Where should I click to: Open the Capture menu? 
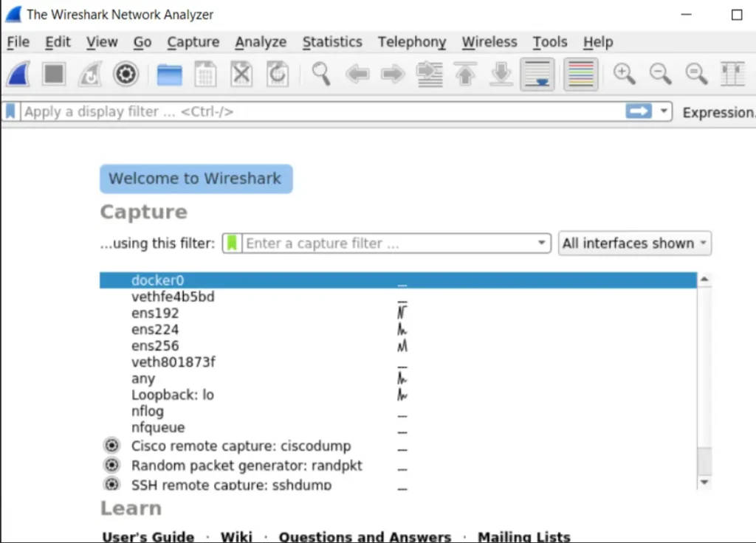(x=193, y=42)
